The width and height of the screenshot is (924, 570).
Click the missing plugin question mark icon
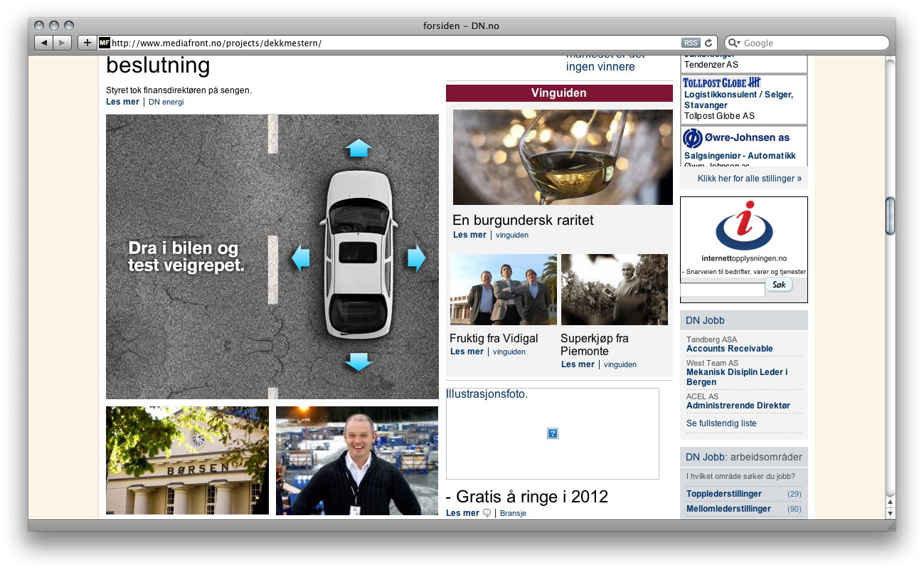[x=553, y=433]
